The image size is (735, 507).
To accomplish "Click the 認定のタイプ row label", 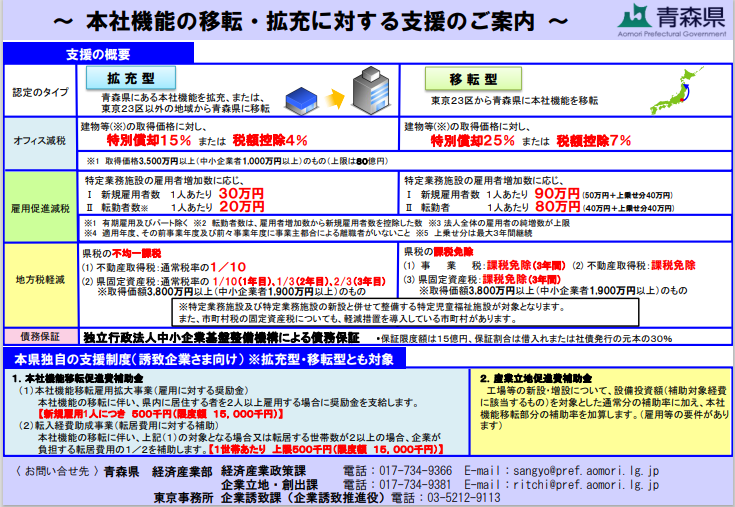I will pyautogui.click(x=40, y=92).
